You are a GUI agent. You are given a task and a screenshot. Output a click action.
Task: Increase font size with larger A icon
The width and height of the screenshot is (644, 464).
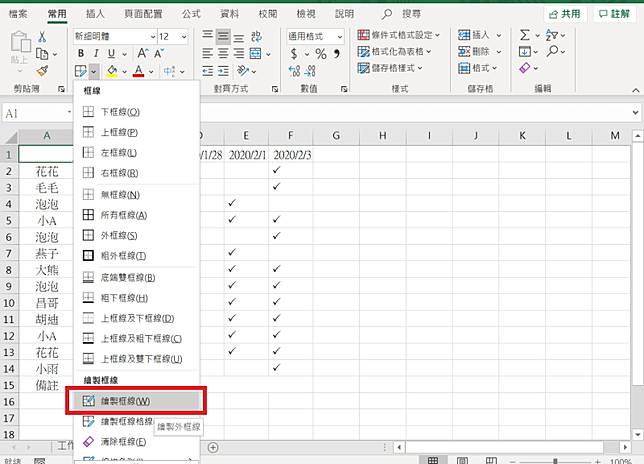coord(142,53)
